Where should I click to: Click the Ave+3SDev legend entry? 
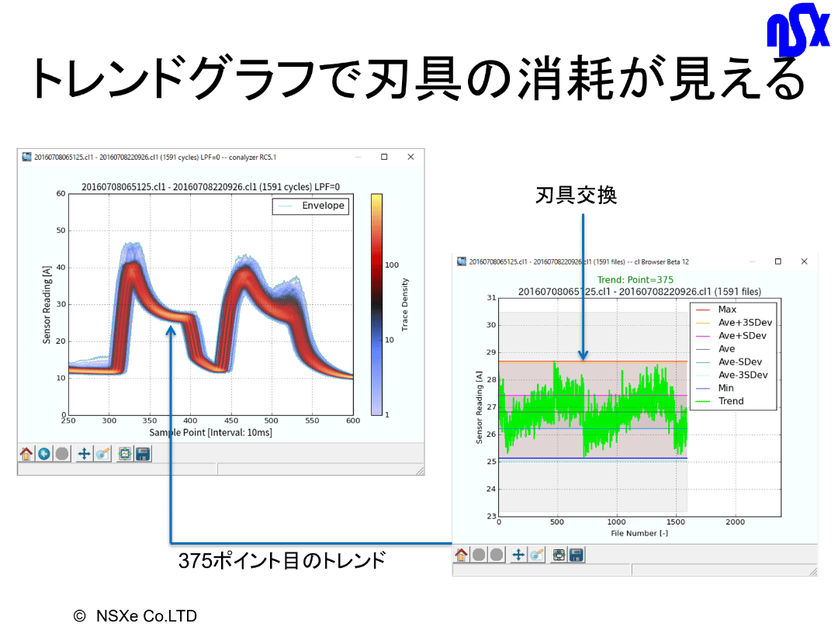[x=733, y=323]
